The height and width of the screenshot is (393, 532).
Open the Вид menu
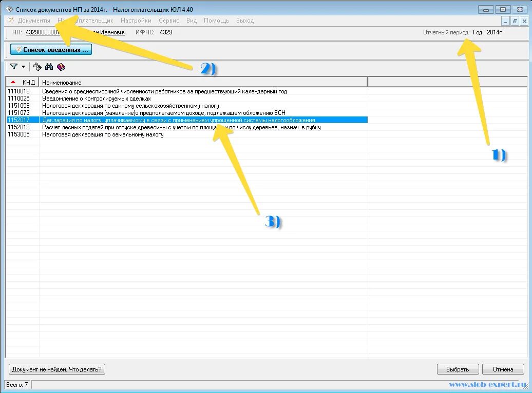pos(192,21)
